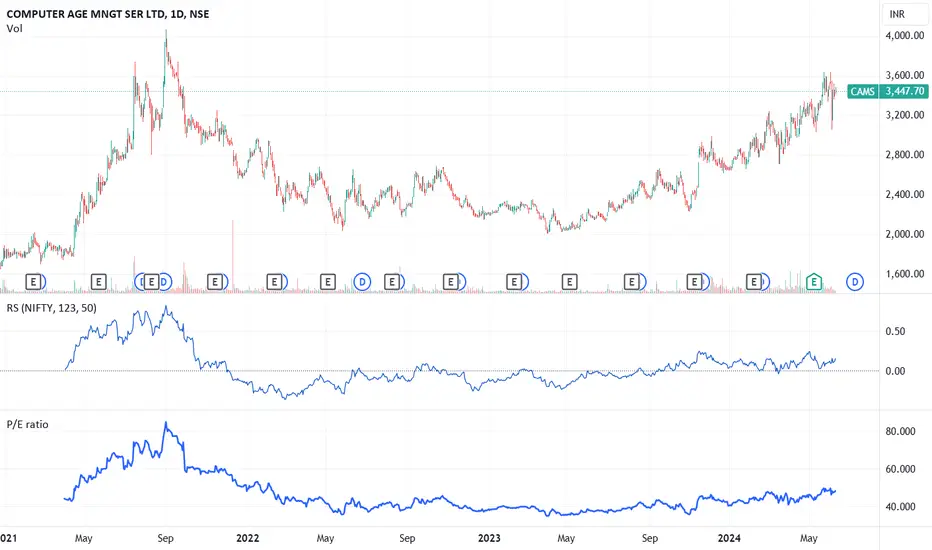
Task: Open the INR currency selector
Action: click(x=903, y=14)
